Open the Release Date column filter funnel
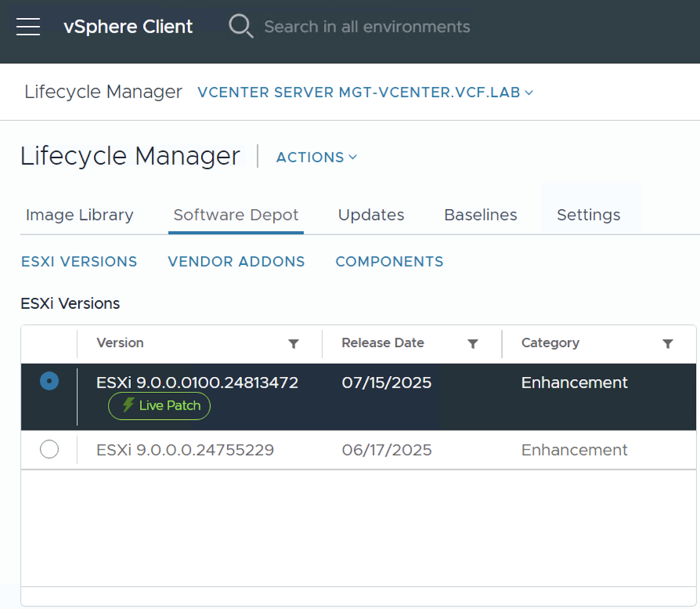The height and width of the screenshot is (609, 700). (473, 344)
